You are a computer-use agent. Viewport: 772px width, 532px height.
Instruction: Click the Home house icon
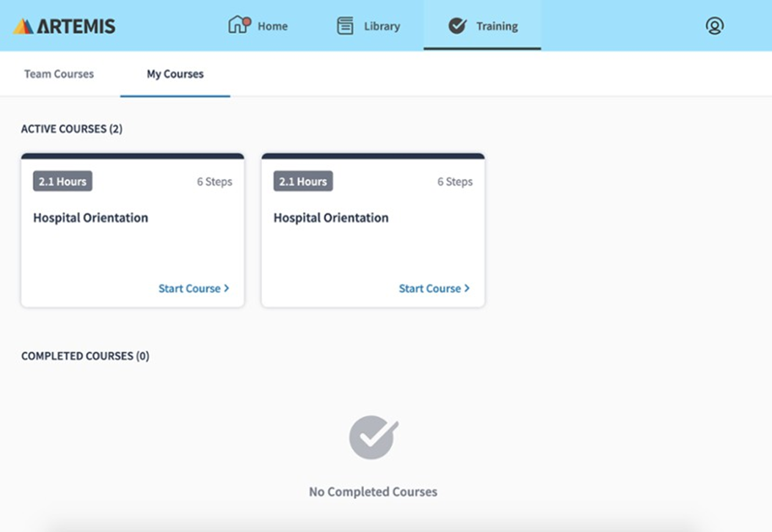[238, 26]
